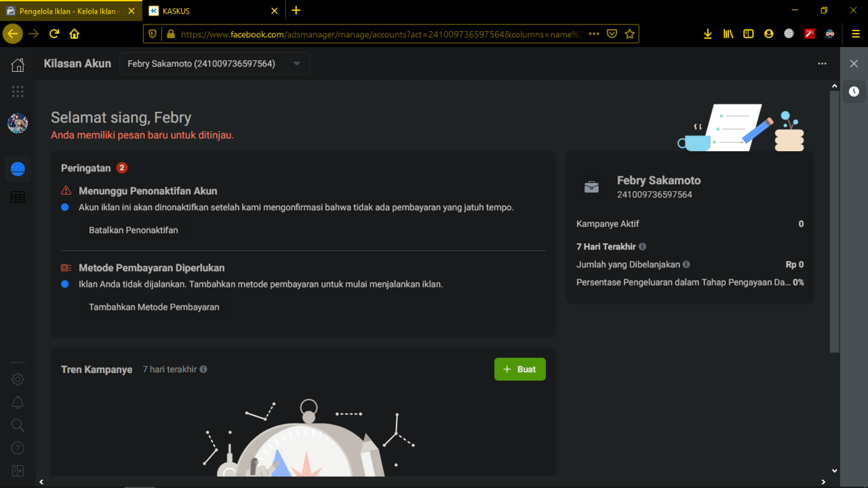
Task: Open the Febry Sakamoto account dropdown
Action: pyautogui.click(x=214, y=64)
